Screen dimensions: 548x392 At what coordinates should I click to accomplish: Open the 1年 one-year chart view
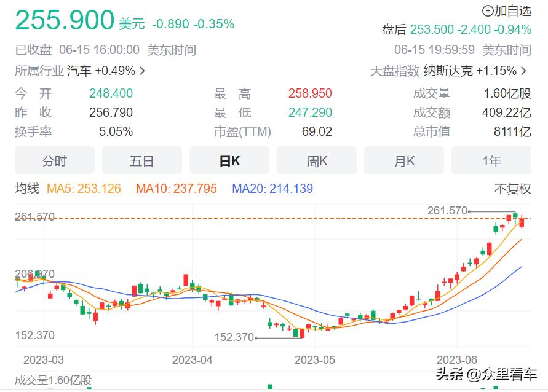491,160
